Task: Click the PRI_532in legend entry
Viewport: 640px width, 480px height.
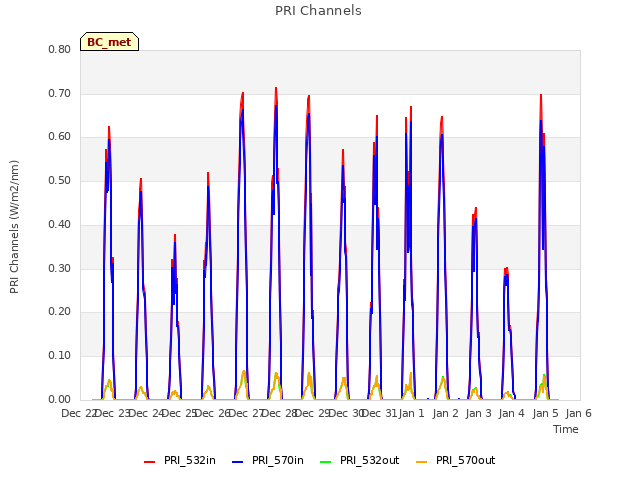Action: point(180,460)
